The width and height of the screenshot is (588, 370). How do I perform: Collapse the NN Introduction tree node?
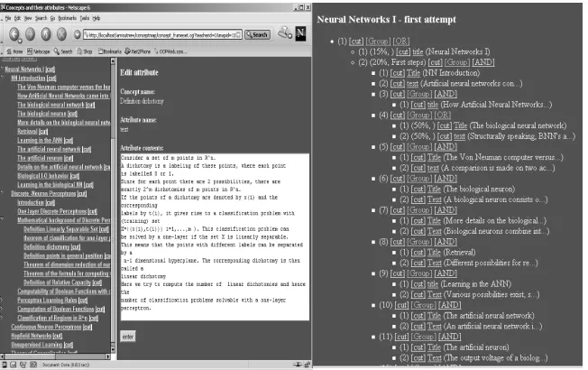(2, 78)
